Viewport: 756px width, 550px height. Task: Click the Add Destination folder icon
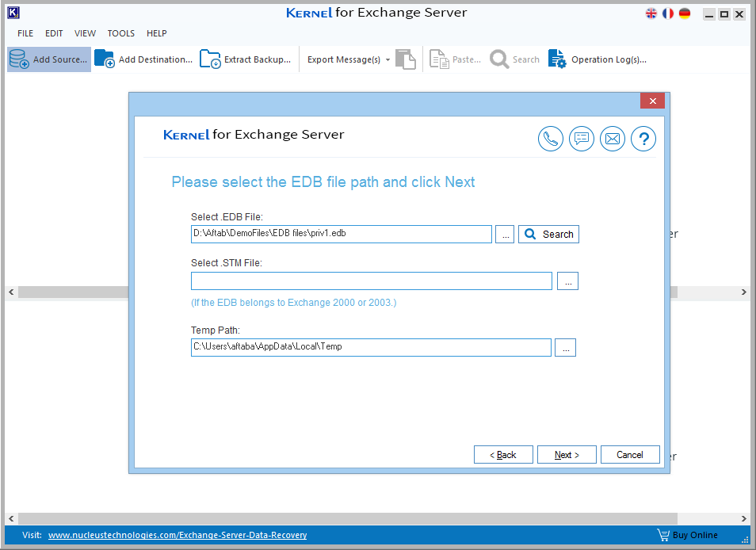pyautogui.click(x=105, y=59)
